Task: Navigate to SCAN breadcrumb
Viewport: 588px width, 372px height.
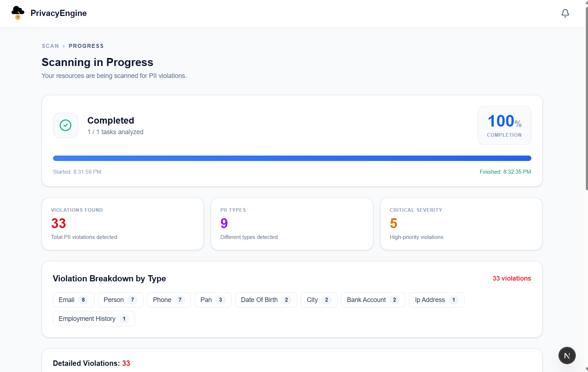Action: click(50, 46)
